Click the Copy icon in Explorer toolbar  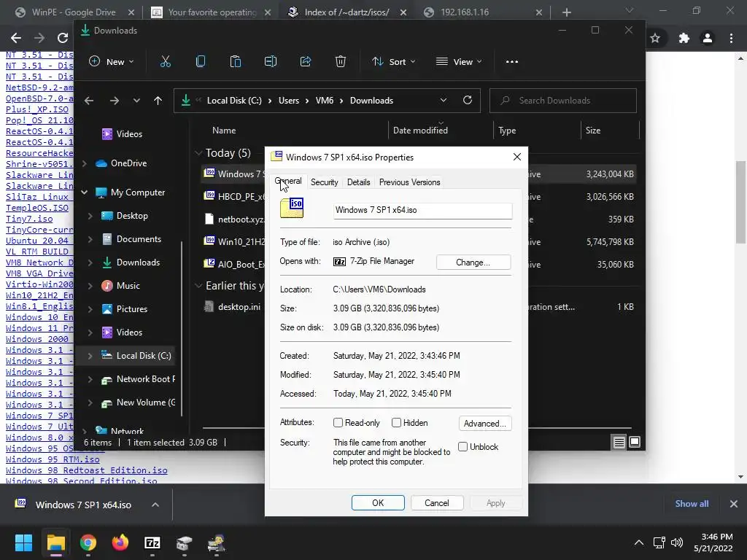(x=201, y=61)
